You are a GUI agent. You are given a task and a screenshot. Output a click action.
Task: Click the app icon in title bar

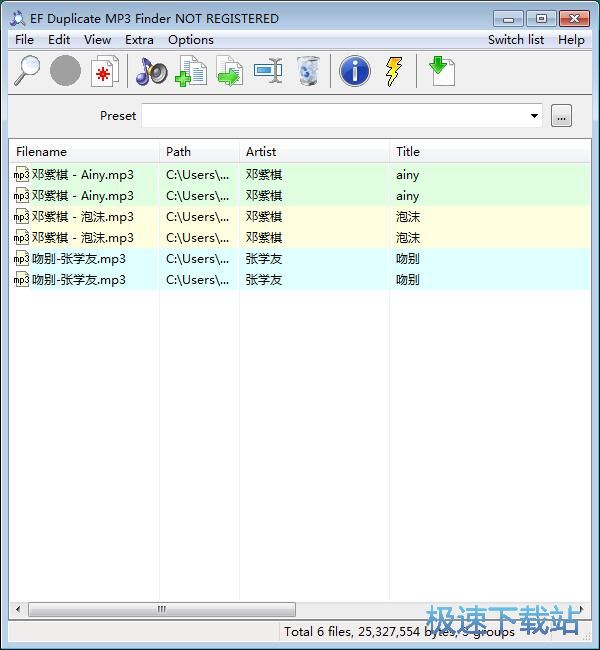18,19
